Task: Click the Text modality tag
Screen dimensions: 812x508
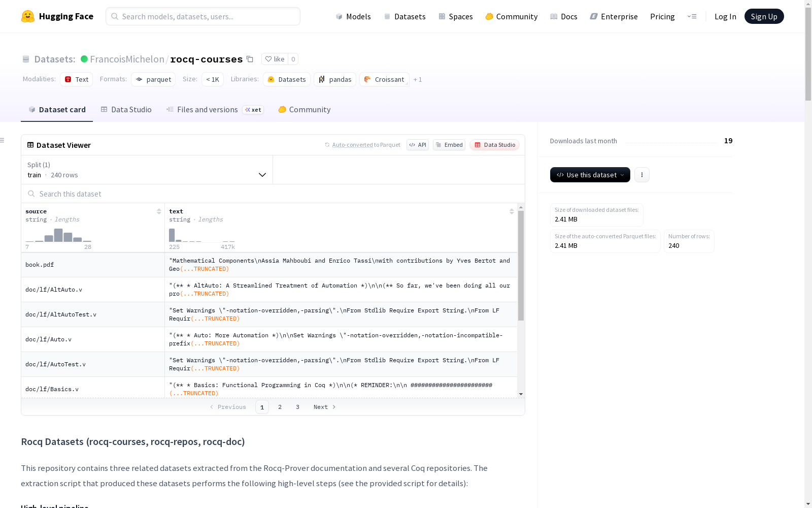Action: coord(77,79)
